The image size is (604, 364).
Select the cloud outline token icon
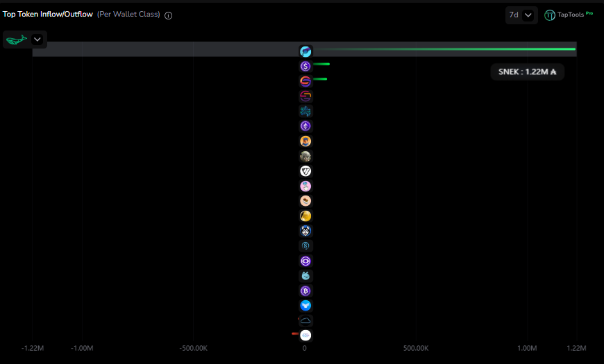[305, 320]
